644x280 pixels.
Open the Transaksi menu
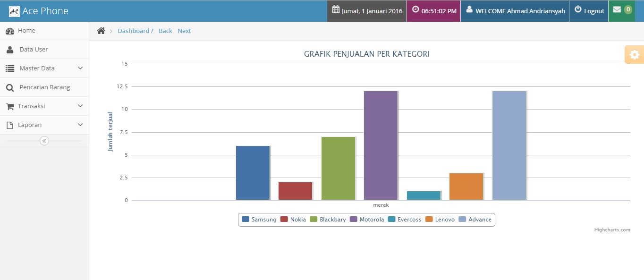(x=44, y=106)
